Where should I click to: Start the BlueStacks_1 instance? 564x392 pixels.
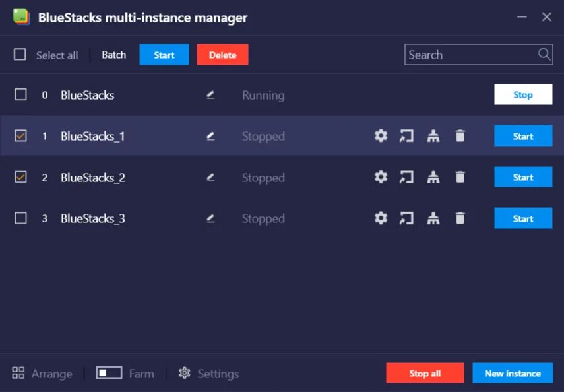(523, 136)
